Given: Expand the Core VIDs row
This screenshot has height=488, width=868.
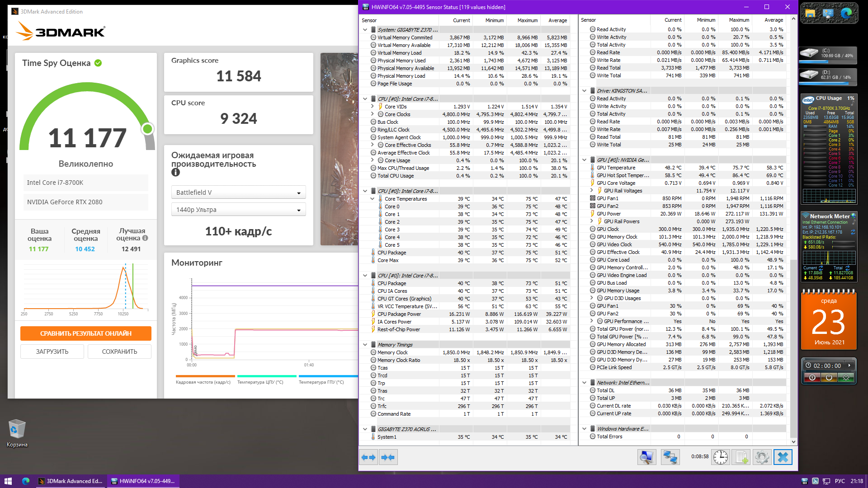Looking at the screenshot, I should click(372, 107).
